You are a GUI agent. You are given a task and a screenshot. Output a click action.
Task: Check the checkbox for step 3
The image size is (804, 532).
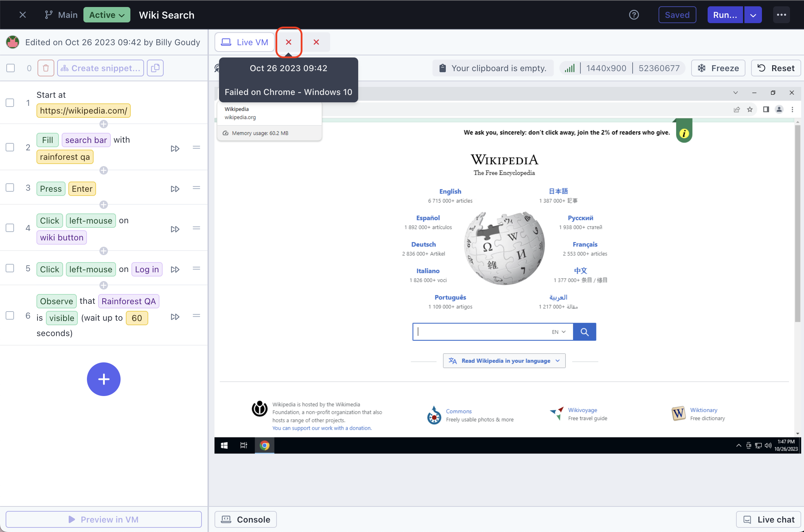pos(10,188)
